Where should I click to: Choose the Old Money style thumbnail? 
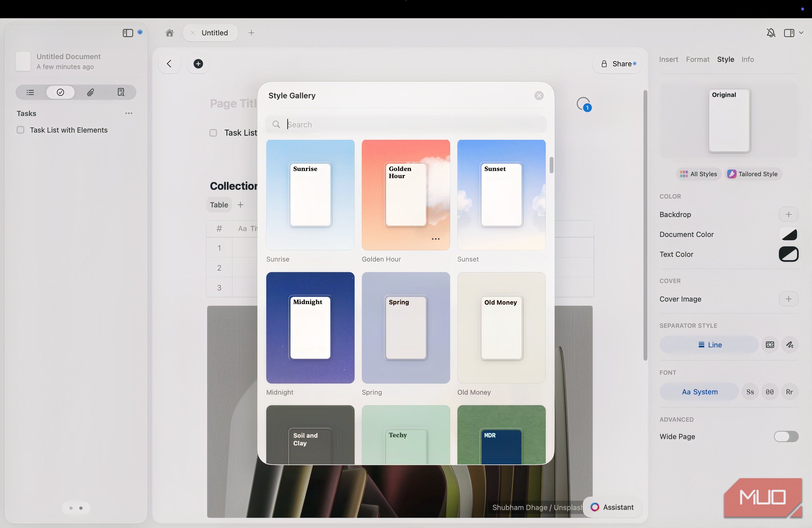[x=501, y=328]
